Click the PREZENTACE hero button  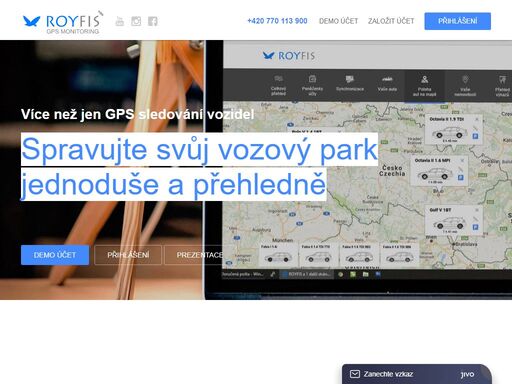199,255
